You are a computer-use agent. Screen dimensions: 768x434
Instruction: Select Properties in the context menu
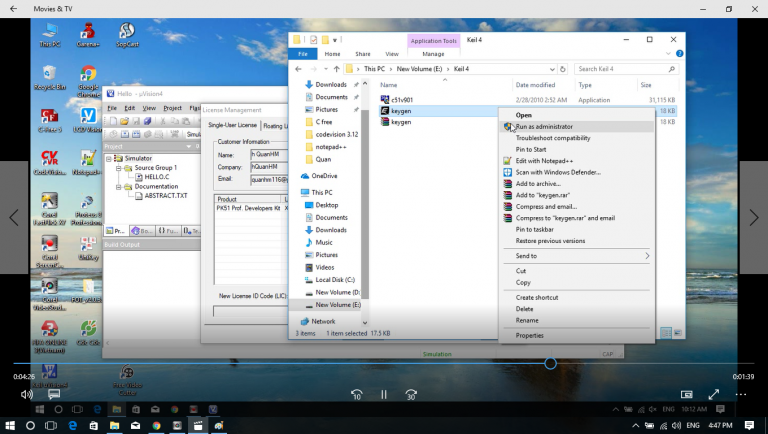pyautogui.click(x=529, y=335)
